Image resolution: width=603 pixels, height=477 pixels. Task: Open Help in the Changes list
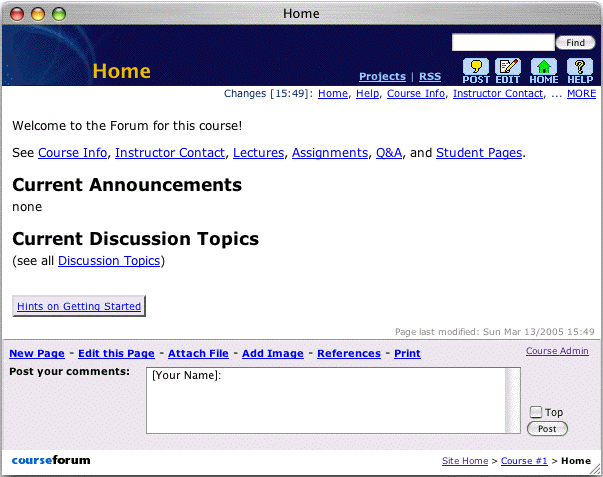pos(367,93)
